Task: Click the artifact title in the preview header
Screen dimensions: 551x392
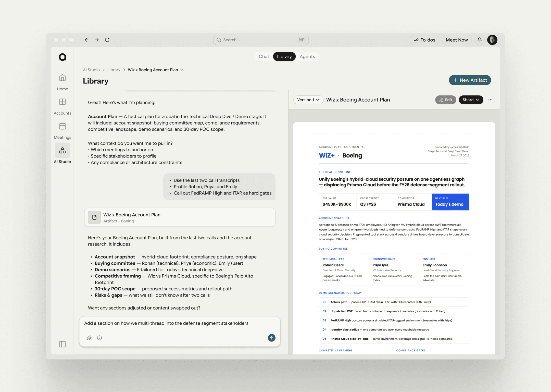Action: (x=358, y=100)
